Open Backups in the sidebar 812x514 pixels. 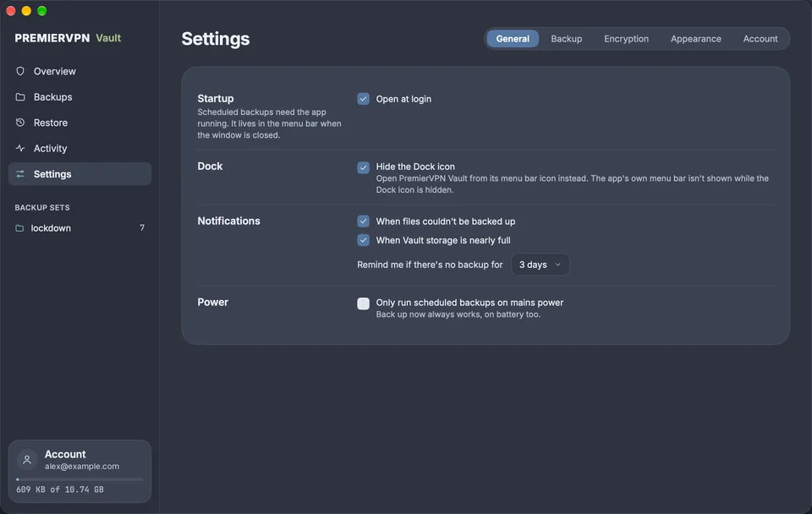[80, 96]
